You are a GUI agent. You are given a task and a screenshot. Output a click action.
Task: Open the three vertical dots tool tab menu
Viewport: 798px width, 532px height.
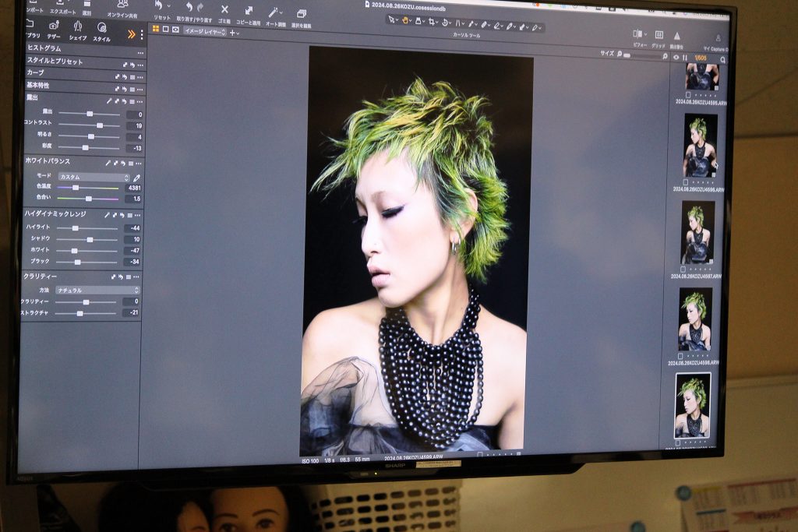[x=142, y=34]
